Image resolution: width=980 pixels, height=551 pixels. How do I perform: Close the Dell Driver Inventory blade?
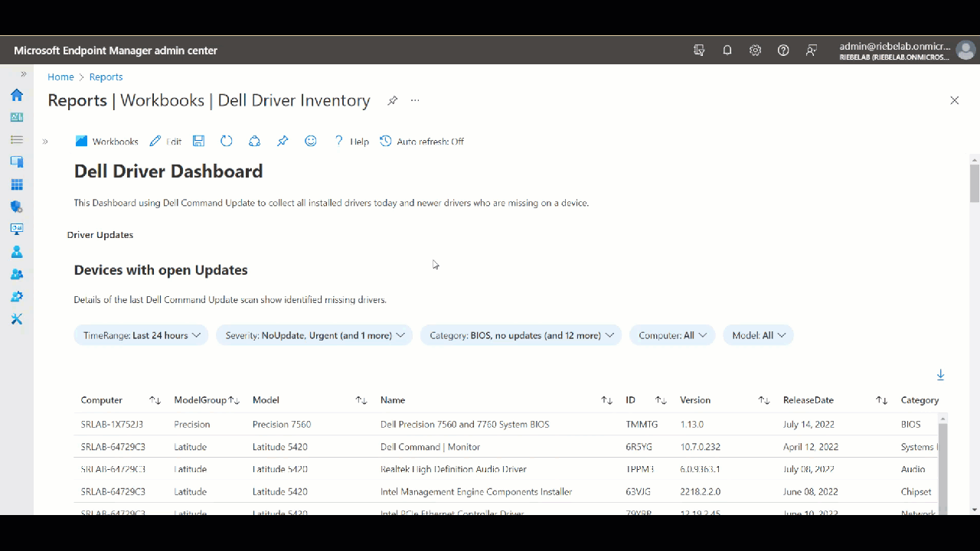(954, 100)
